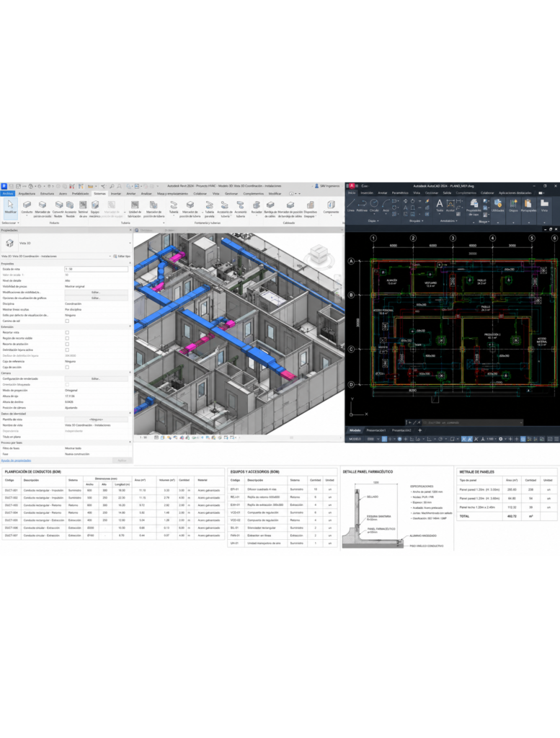Select the Terminal de aire tool
This screenshot has height=738, width=560.
(x=83, y=208)
